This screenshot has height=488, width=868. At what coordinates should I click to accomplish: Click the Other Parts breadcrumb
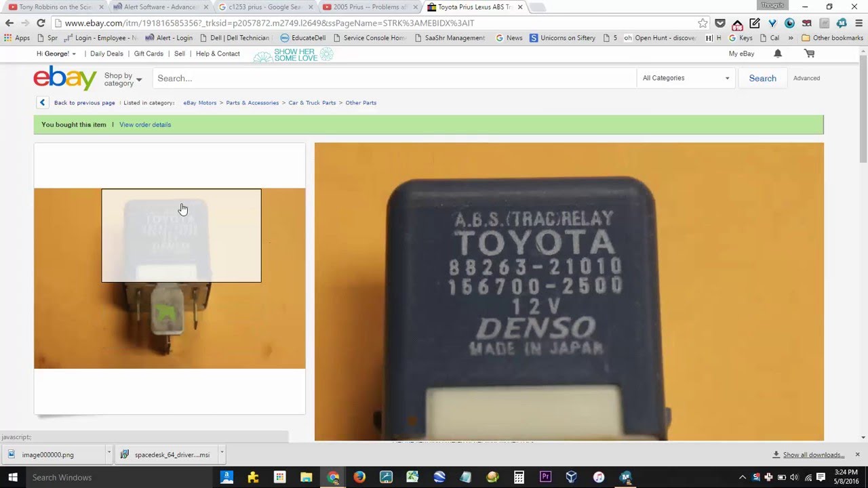pos(361,103)
